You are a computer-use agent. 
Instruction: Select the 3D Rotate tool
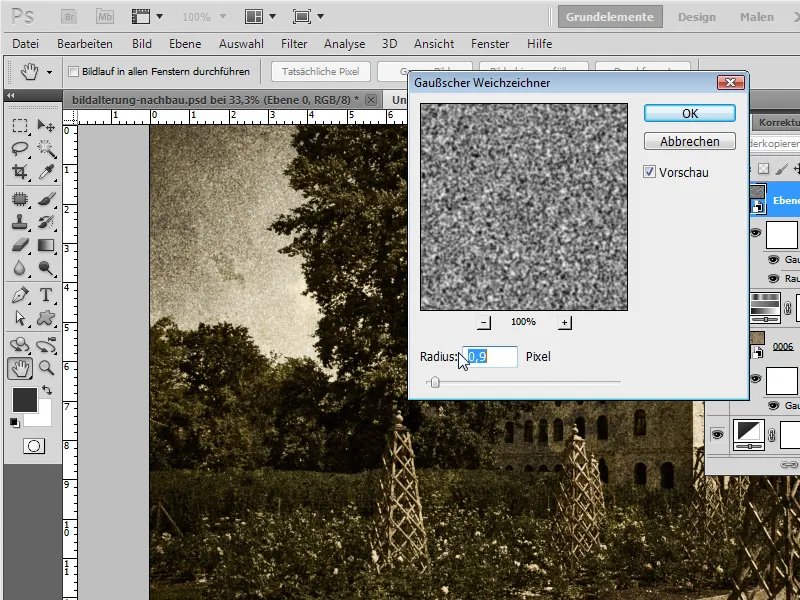click(20, 345)
